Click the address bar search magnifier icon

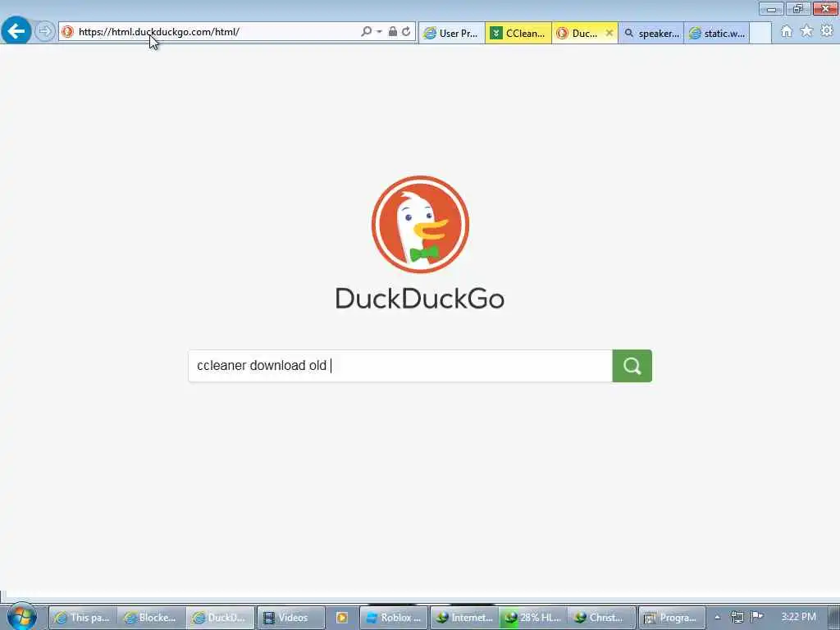(366, 32)
